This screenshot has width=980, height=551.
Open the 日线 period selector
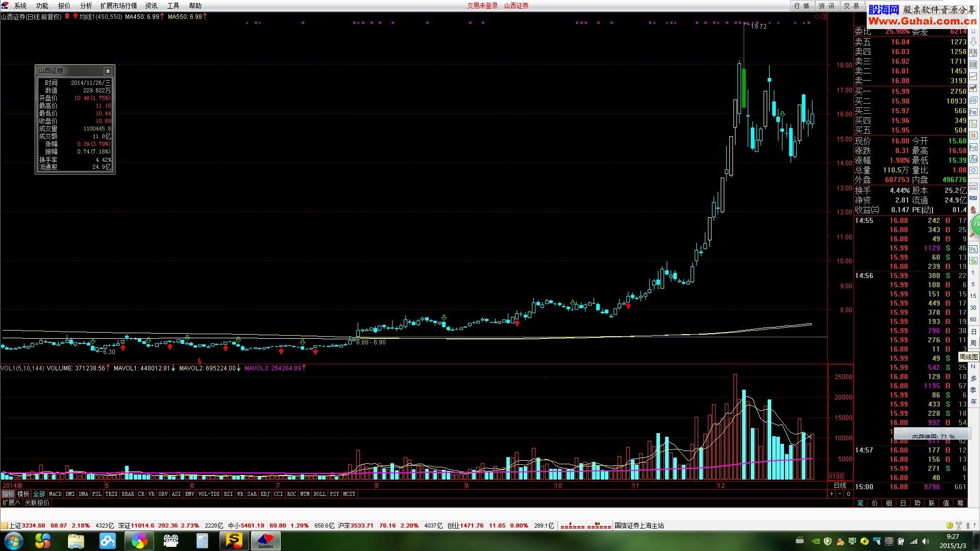[840, 485]
